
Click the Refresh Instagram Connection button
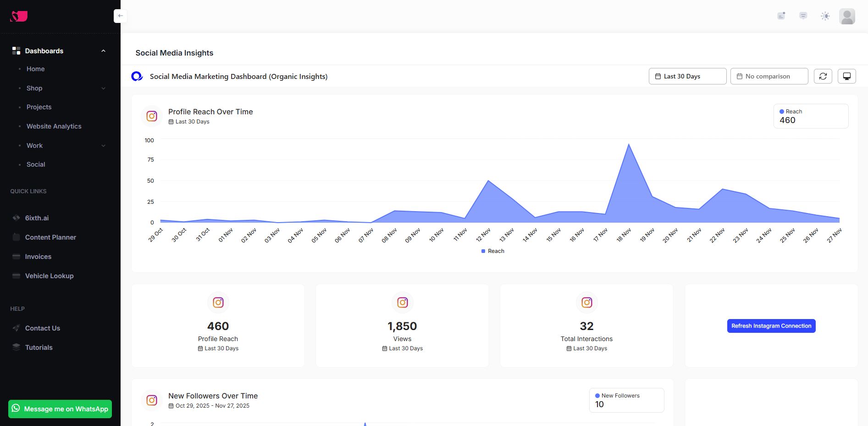[x=771, y=326]
